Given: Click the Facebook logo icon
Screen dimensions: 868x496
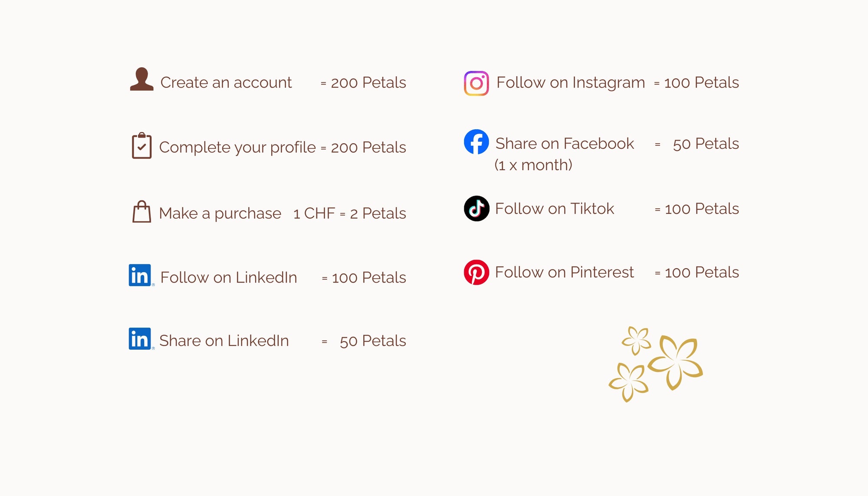Looking at the screenshot, I should (x=476, y=142).
